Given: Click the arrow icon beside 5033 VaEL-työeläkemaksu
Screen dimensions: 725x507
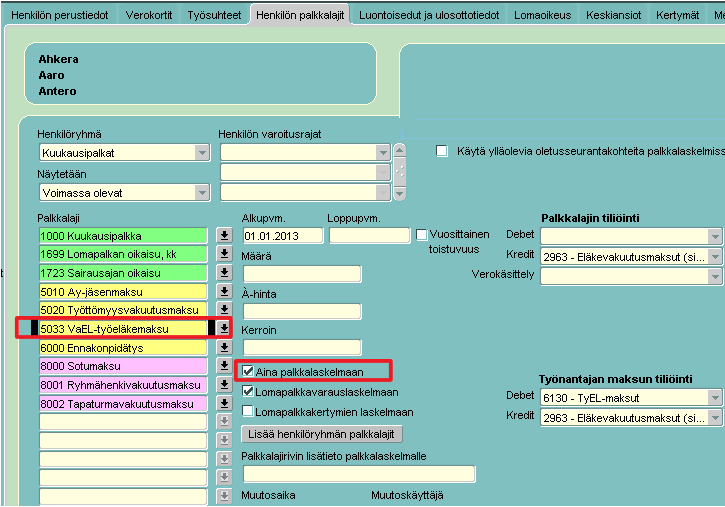Looking at the screenshot, I should [224, 329].
